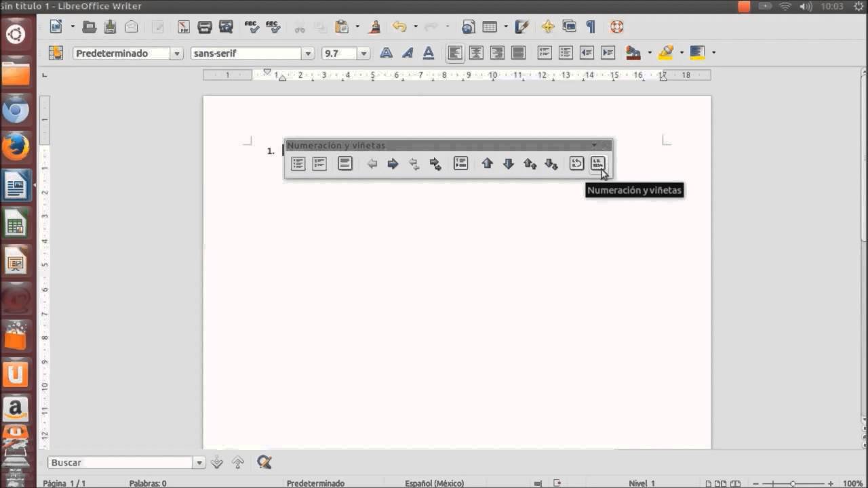868x488 pixels.
Task: Toggle numbering in Numeración y viñetas toolbar
Action: (x=319, y=163)
